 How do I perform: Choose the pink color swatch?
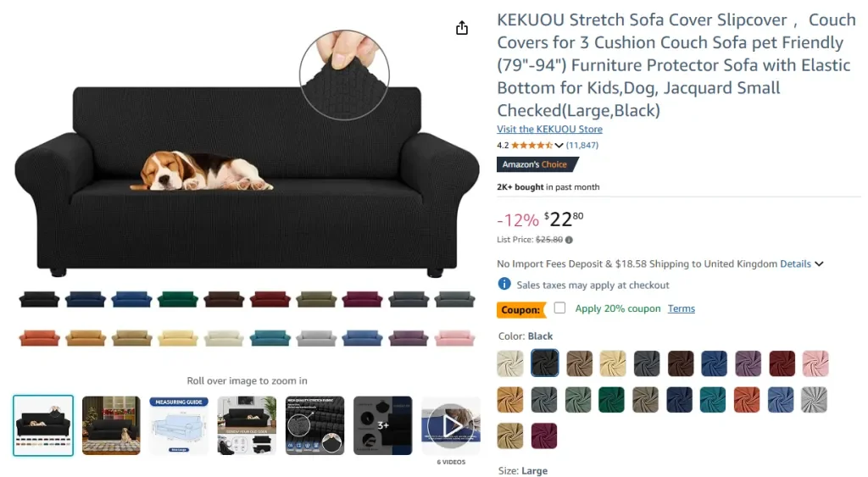[x=815, y=363]
